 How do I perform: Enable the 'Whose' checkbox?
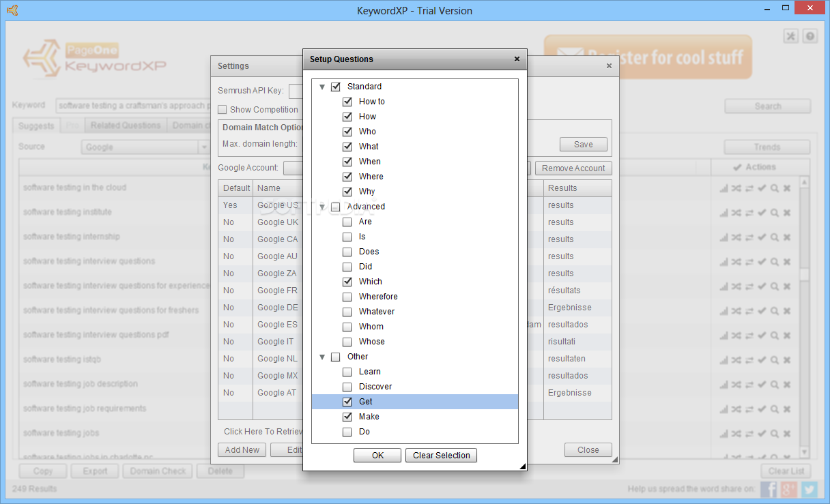click(x=347, y=342)
